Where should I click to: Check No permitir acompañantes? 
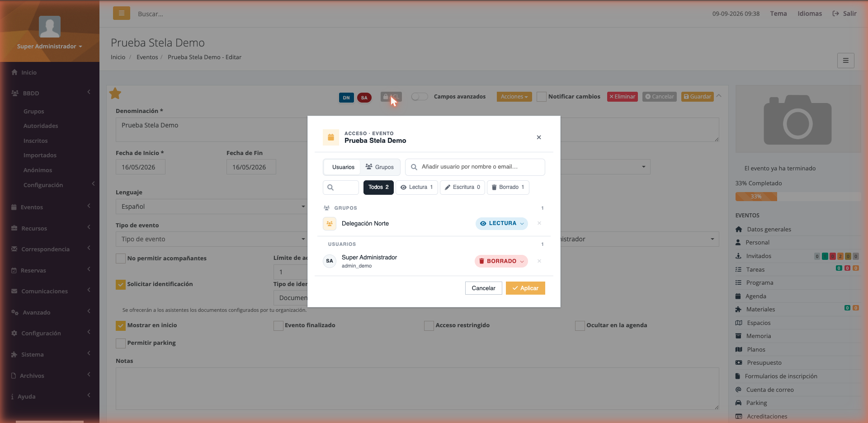tap(121, 258)
